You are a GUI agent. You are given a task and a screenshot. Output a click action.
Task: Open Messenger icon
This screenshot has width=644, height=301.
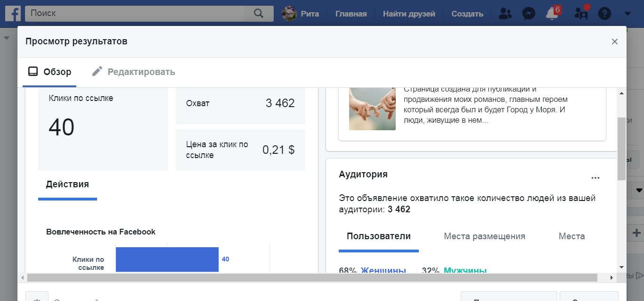(x=529, y=14)
